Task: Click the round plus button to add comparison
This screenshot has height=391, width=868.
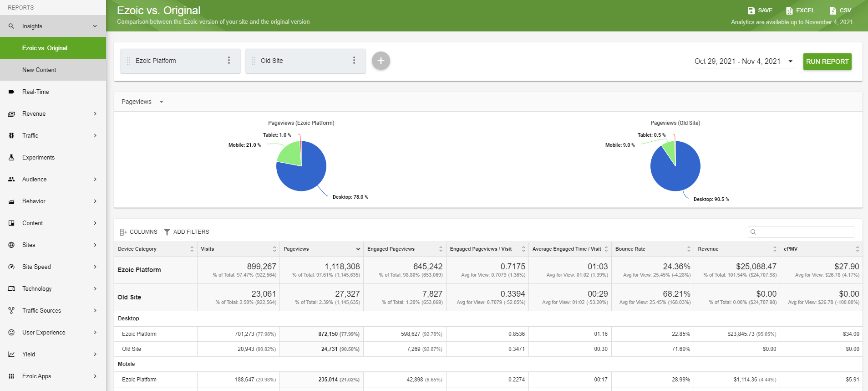Action: coord(381,61)
